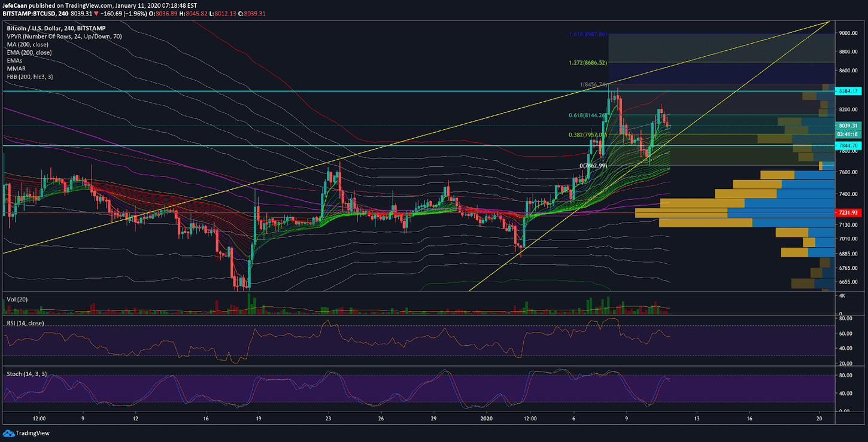Click the TradingView logo at the bottom

(x=26, y=433)
